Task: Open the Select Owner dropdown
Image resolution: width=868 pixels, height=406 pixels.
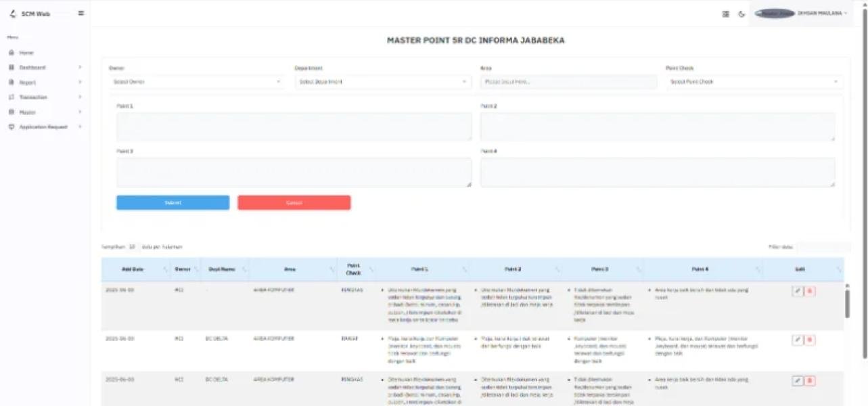Action: (196, 82)
